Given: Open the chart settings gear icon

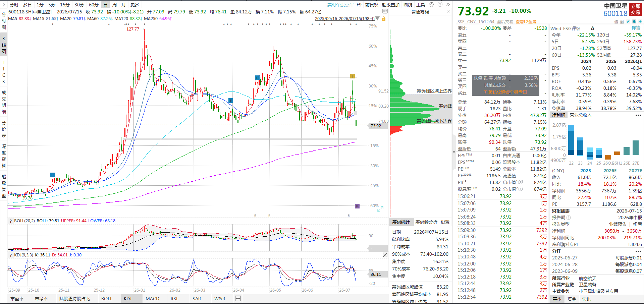Looking at the screenshot, I should pos(431,5).
